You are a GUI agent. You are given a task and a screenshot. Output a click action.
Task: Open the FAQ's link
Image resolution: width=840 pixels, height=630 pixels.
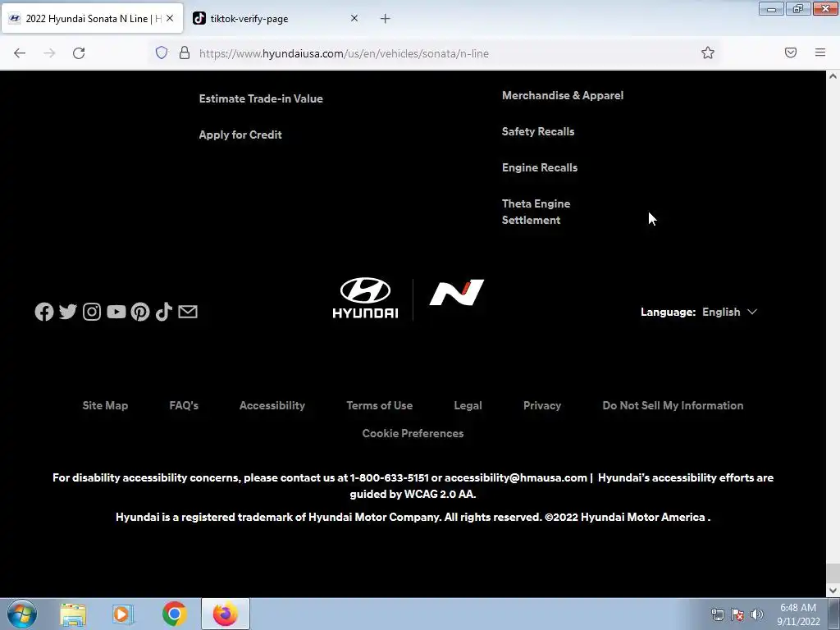click(x=184, y=405)
